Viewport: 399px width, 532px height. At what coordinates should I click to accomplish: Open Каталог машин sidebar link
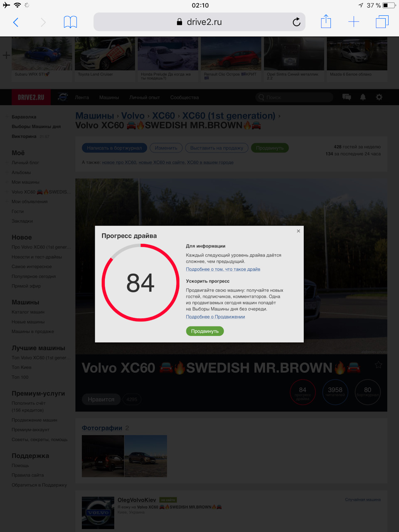(x=28, y=312)
